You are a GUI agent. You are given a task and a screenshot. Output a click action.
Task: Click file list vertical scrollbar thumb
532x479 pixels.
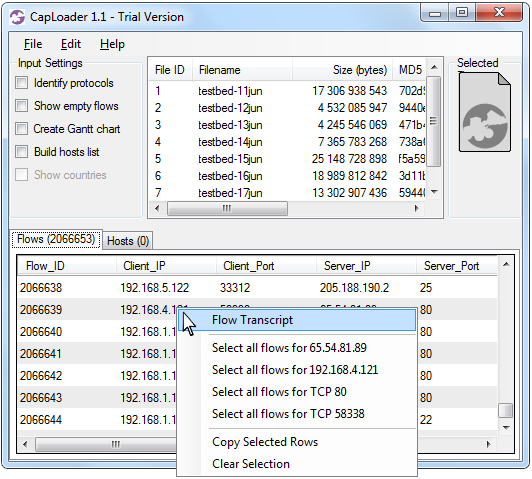pyautogui.click(x=434, y=121)
